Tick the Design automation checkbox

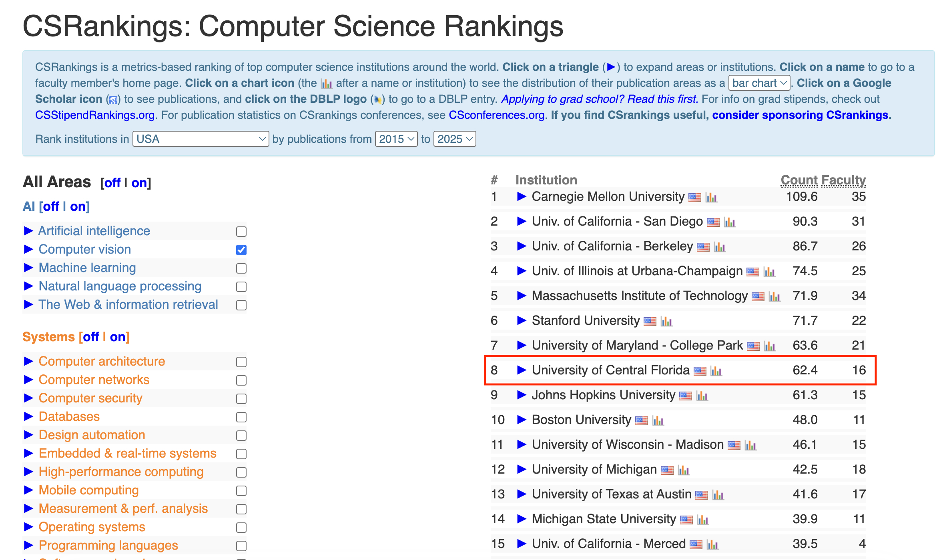pyautogui.click(x=241, y=436)
